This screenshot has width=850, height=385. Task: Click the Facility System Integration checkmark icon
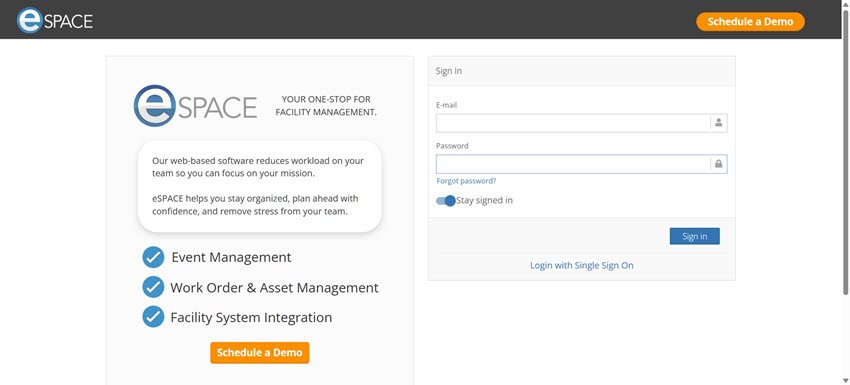click(153, 317)
